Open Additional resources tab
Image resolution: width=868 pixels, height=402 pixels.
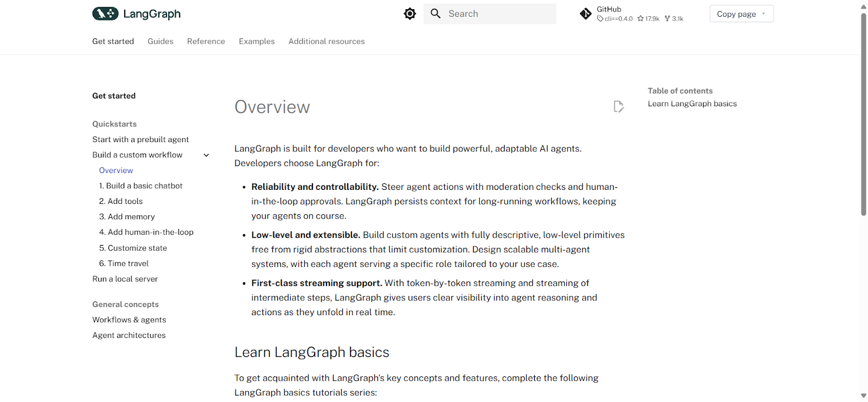(x=327, y=41)
